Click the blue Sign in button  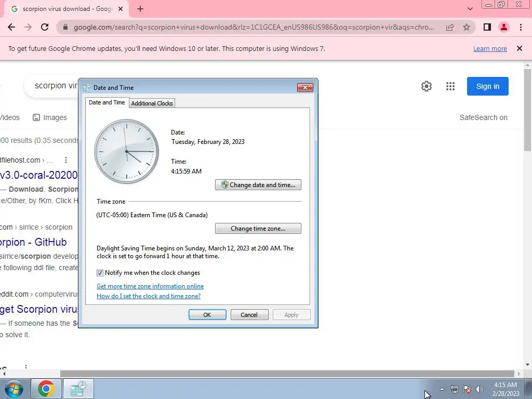tap(487, 86)
